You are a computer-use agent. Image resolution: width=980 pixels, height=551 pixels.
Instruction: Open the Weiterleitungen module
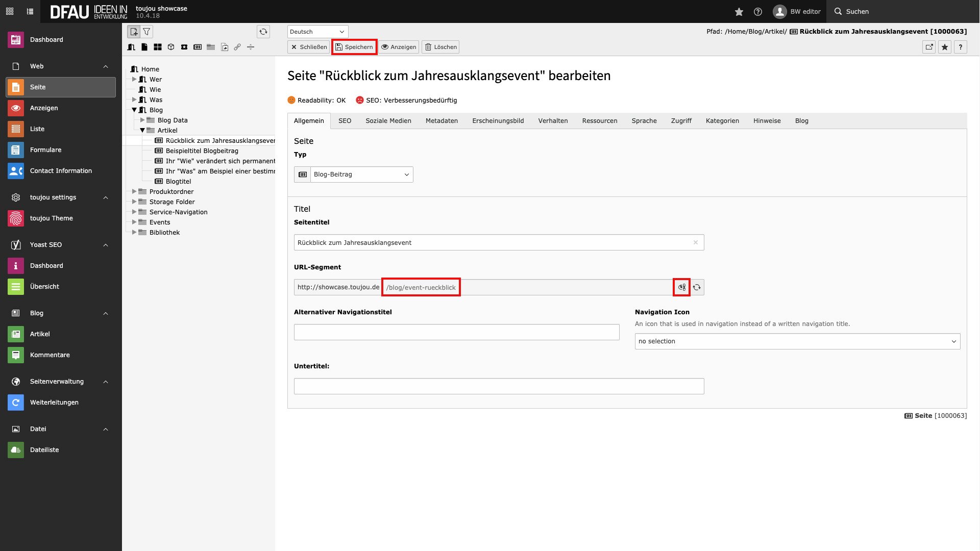point(61,403)
